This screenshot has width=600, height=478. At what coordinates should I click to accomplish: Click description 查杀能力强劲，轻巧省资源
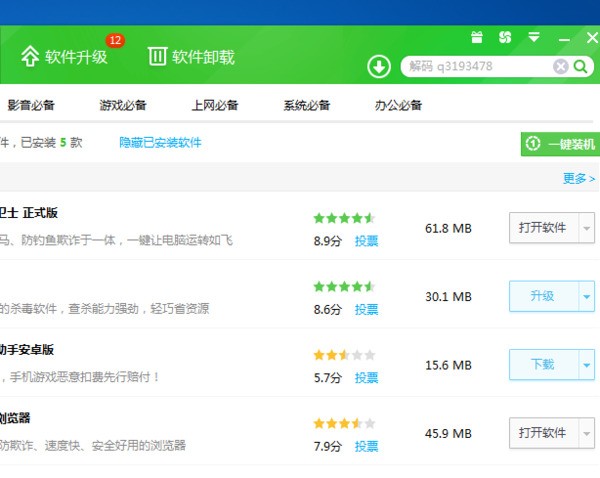(x=139, y=308)
